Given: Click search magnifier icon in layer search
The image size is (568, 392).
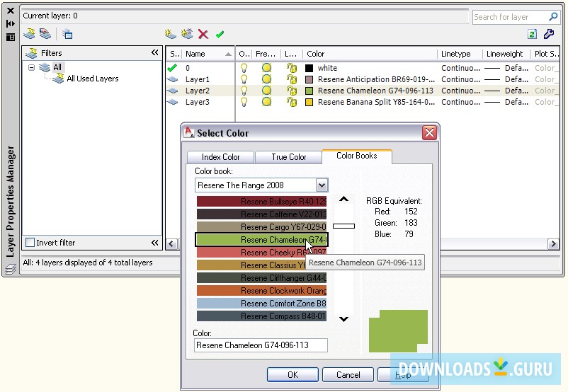Looking at the screenshot, I should [x=553, y=17].
